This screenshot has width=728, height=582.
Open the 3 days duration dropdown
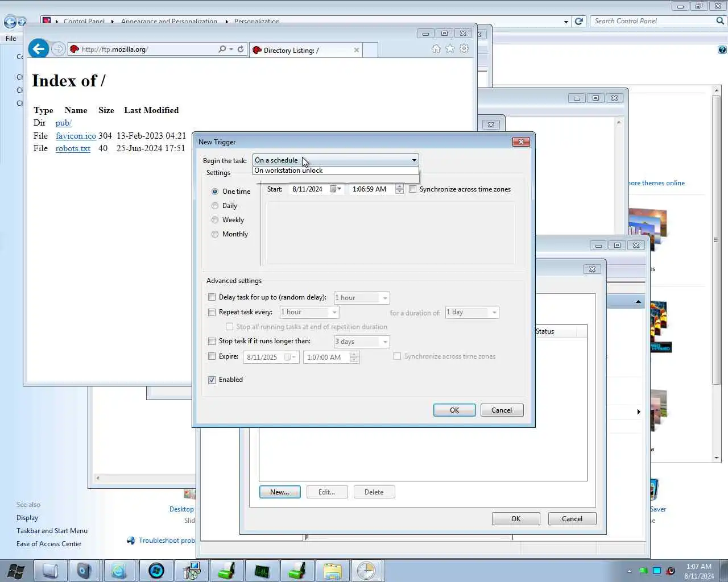tap(385, 342)
